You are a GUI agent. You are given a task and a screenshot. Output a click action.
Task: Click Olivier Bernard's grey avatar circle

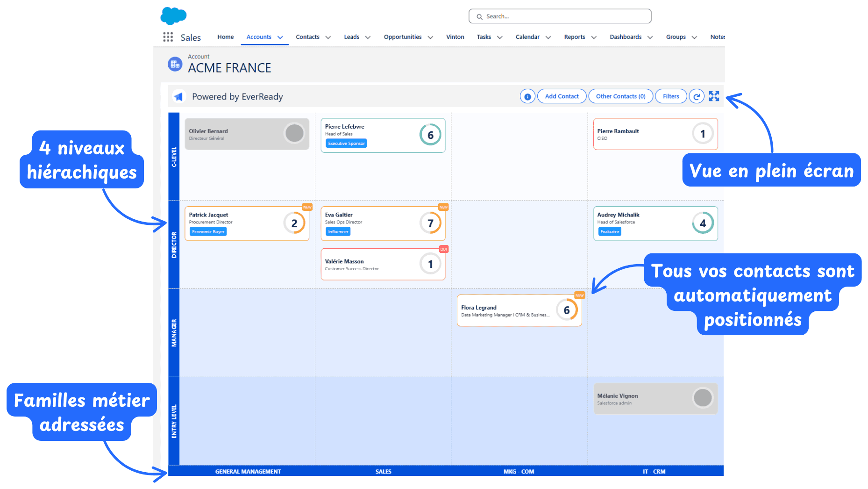[x=294, y=133]
